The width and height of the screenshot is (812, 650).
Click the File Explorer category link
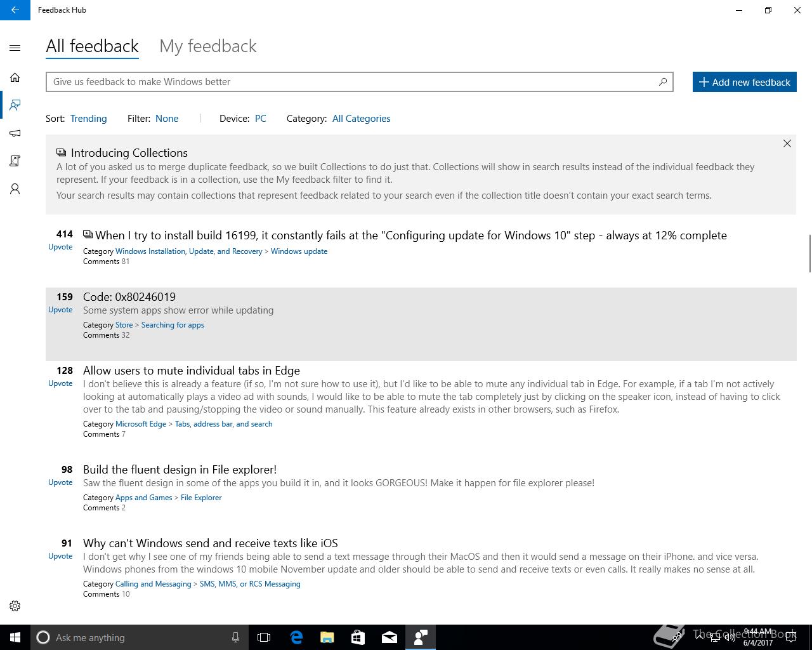tap(201, 498)
